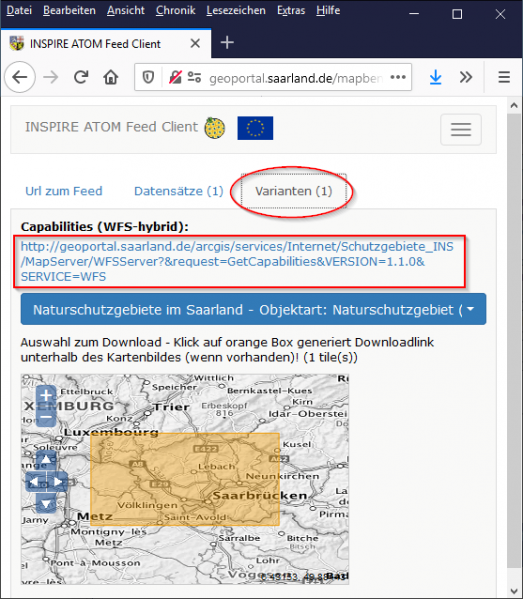Click the address bar URL field
The image size is (523, 599).
pos(296,78)
